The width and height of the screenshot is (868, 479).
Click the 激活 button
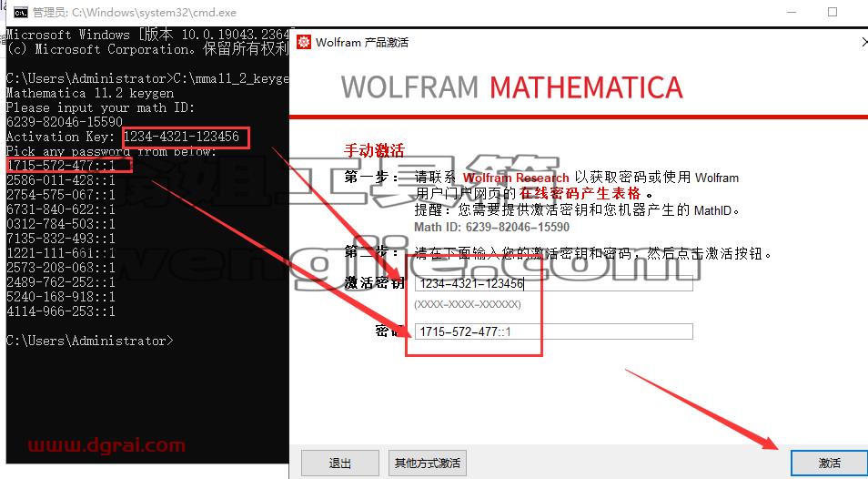[829, 463]
